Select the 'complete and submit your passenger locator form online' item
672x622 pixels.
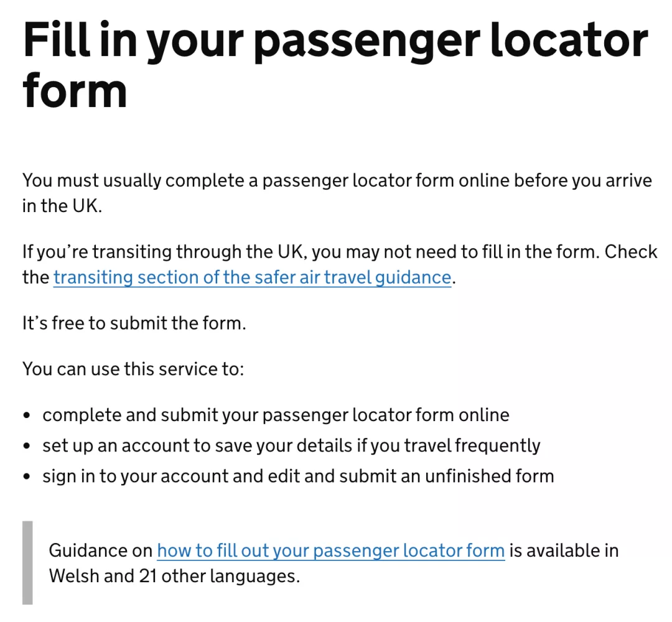coord(276,415)
